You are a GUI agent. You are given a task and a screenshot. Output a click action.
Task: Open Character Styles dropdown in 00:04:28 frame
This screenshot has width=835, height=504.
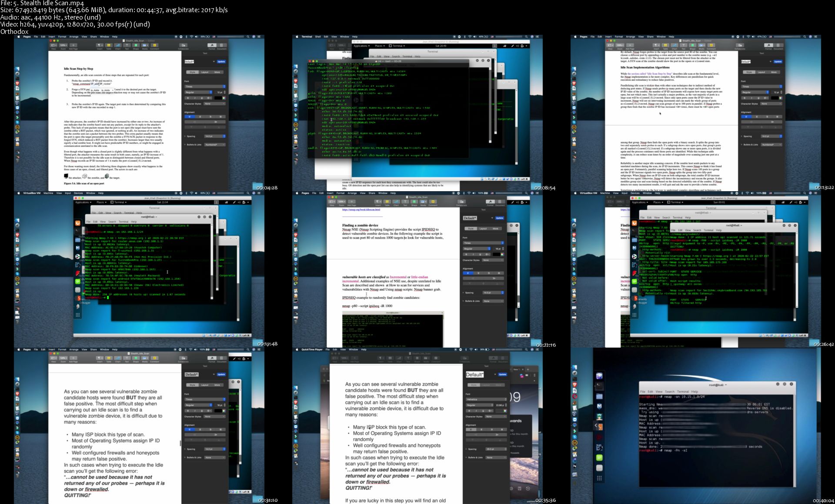[x=214, y=104]
